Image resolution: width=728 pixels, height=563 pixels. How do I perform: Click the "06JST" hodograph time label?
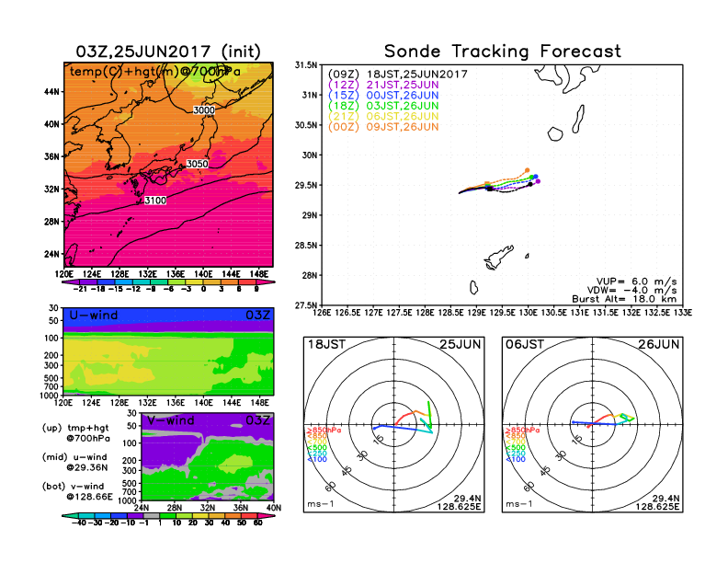(x=525, y=345)
